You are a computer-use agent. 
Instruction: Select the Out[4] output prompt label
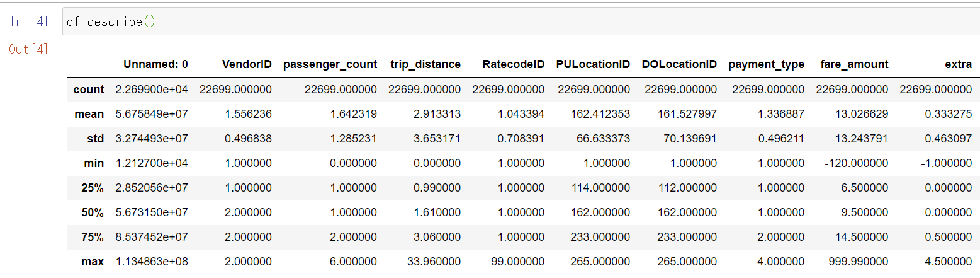coord(33,49)
